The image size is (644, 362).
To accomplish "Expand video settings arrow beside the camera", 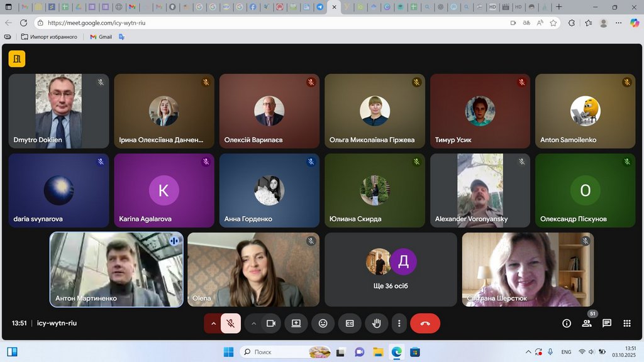I will click(253, 323).
